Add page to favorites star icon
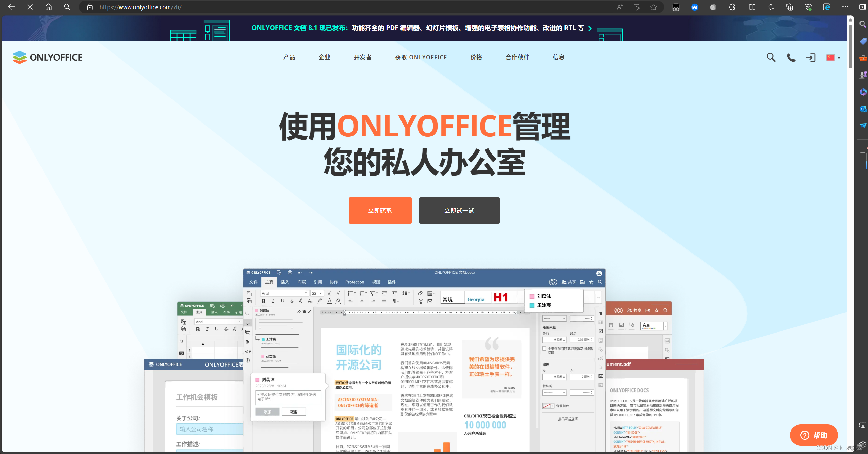Viewport: 868px width, 454px height. click(653, 7)
